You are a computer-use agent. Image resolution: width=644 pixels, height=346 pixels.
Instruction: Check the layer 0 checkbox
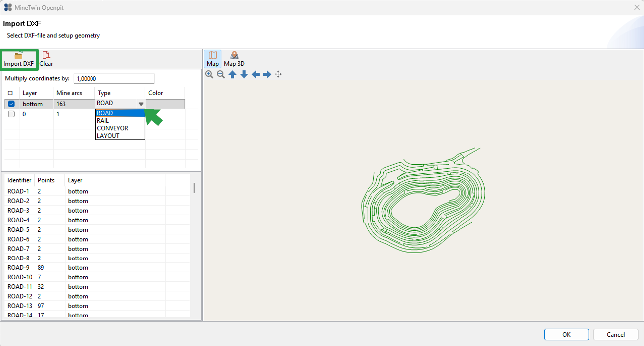pos(11,114)
